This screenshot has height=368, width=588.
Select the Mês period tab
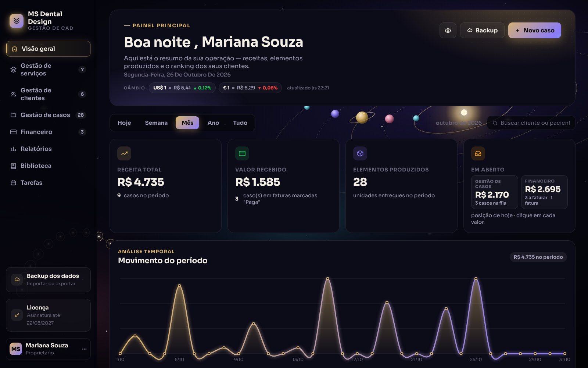pyautogui.click(x=187, y=123)
